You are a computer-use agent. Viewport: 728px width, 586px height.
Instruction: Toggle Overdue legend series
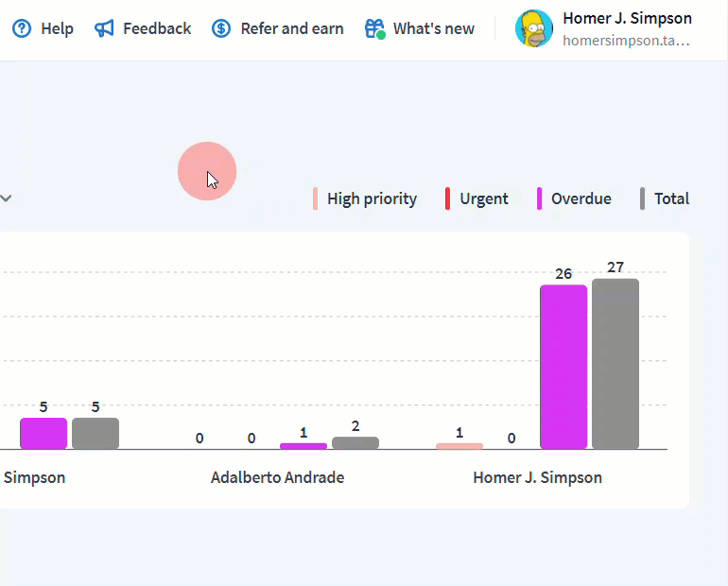pos(581,198)
